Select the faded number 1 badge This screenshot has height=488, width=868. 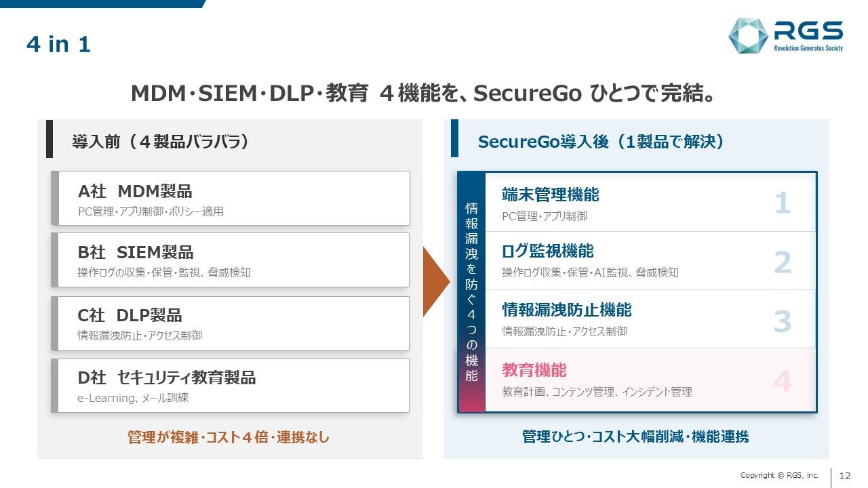(x=783, y=203)
